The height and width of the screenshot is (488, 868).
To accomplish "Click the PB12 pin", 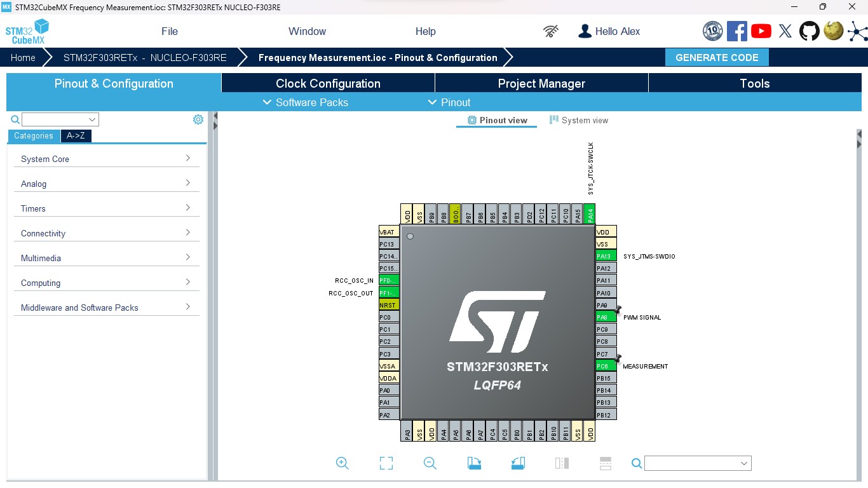I will (606, 415).
